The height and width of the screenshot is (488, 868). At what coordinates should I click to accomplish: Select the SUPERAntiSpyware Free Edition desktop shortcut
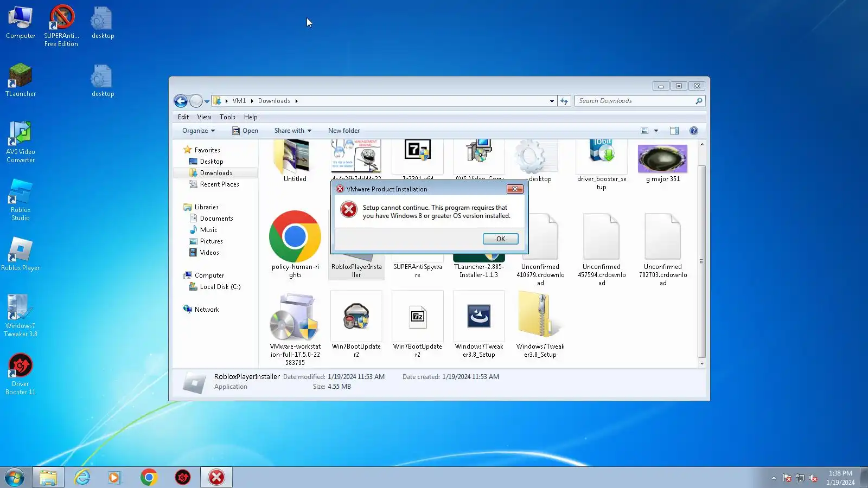pyautogui.click(x=61, y=26)
